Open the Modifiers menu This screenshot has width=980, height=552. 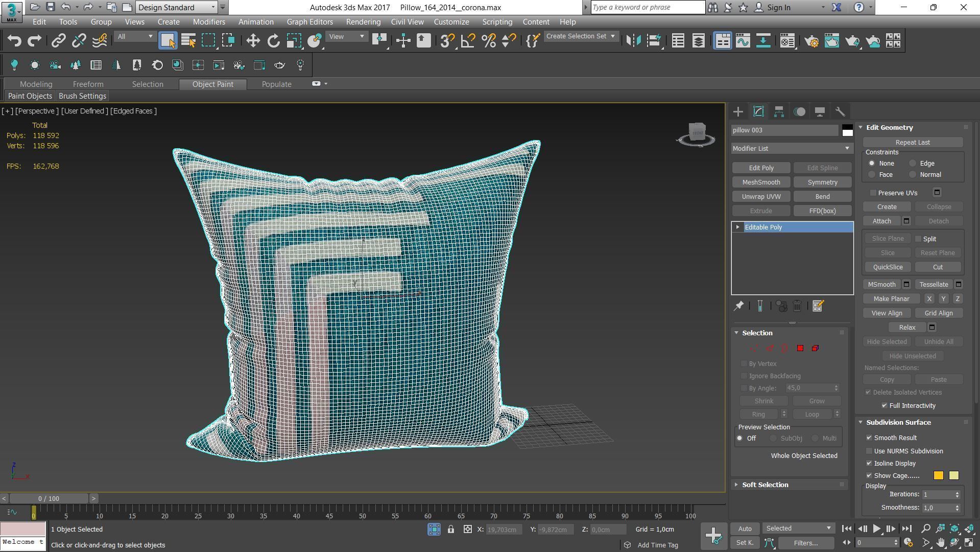tap(209, 22)
